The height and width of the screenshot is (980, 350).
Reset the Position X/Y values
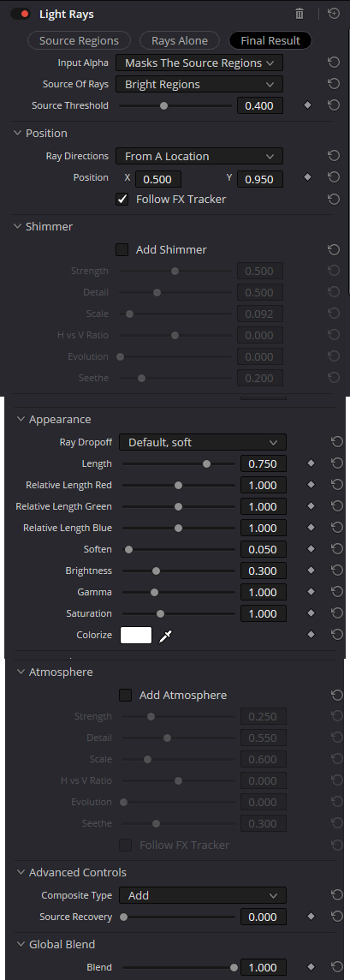[334, 177]
